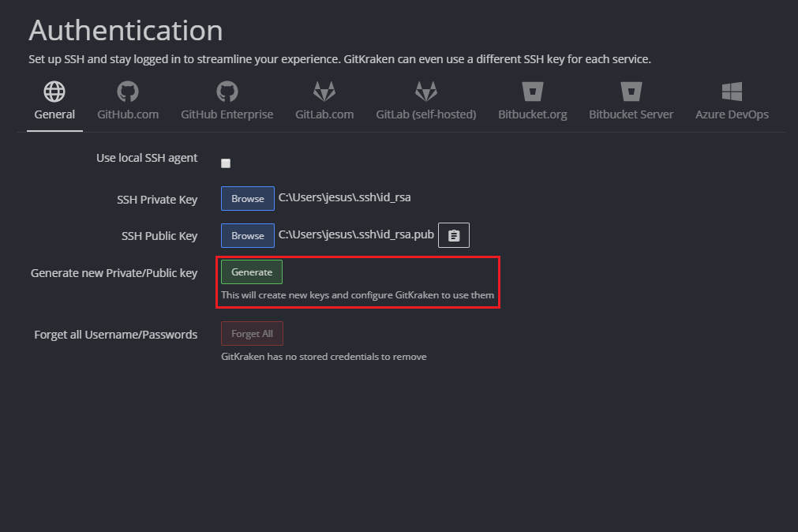
Task: Click the Generate new Private/Public key label
Action: [x=114, y=273]
